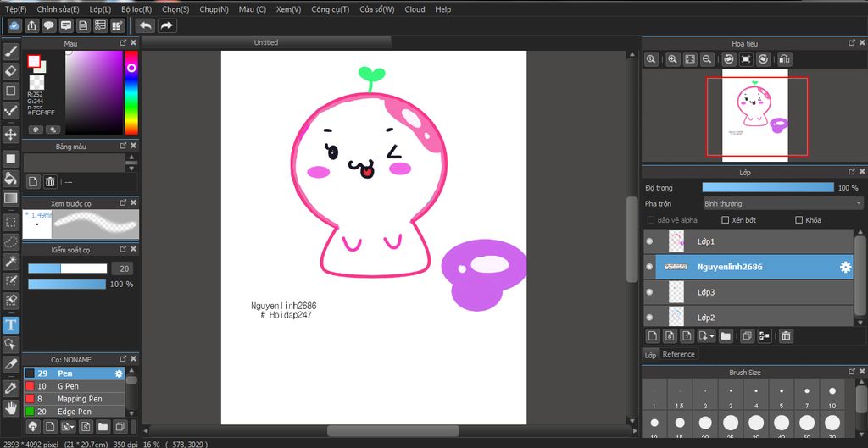The width and height of the screenshot is (868, 448).
Task: Select the Magic Wand tool
Action: point(10,261)
